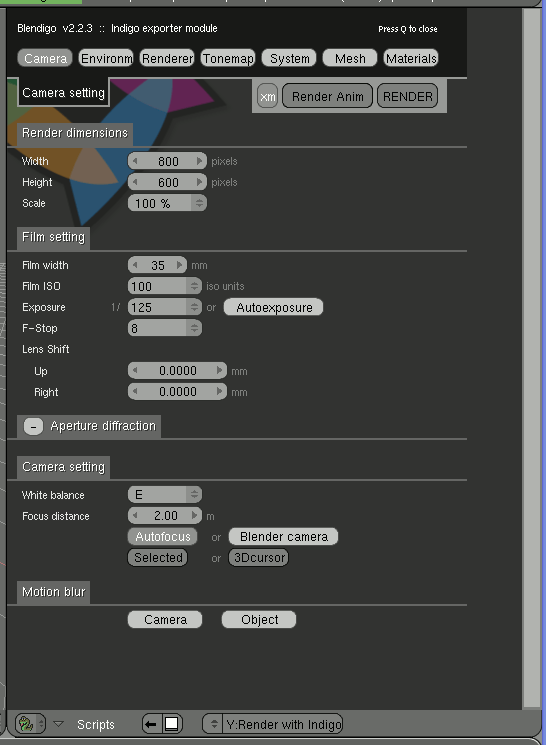Click the back arrow icon in header
This screenshot has height=745, width=546.
[x=151, y=724]
